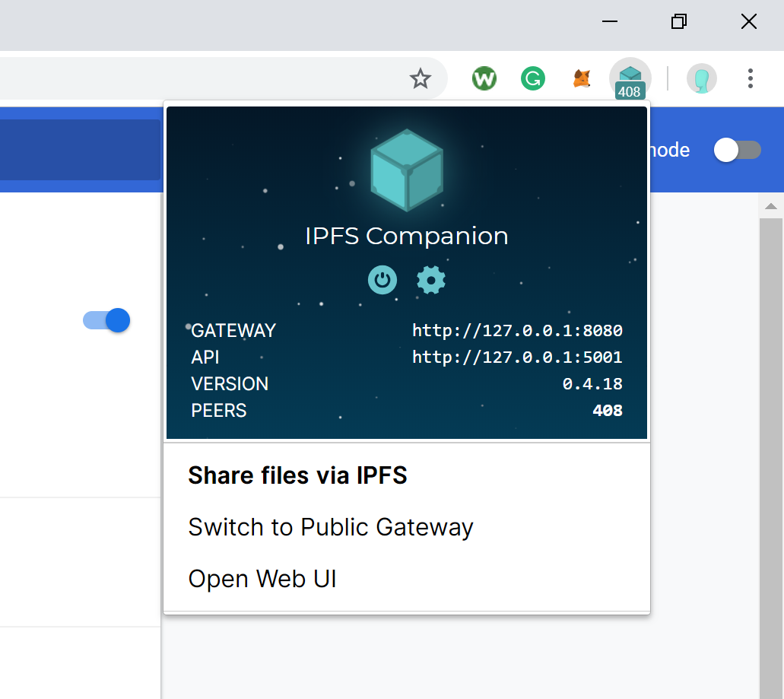Click the Chrome profile avatar

click(x=701, y=78)
